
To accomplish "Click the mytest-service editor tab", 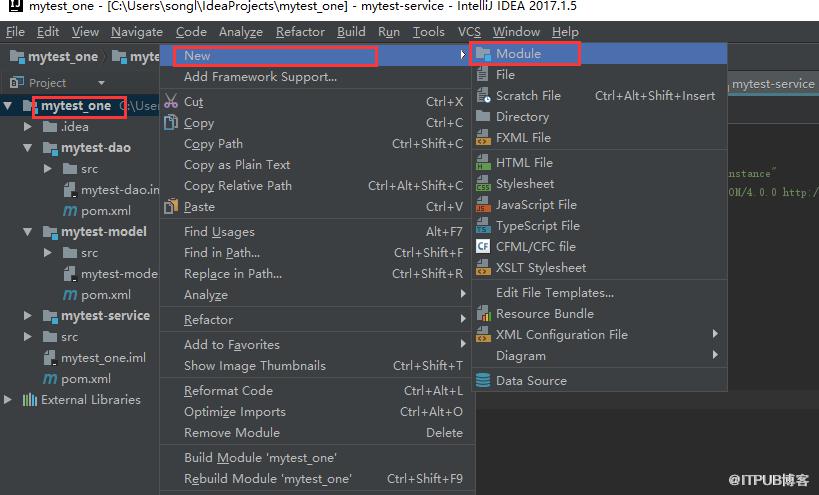I will [773, 84].
